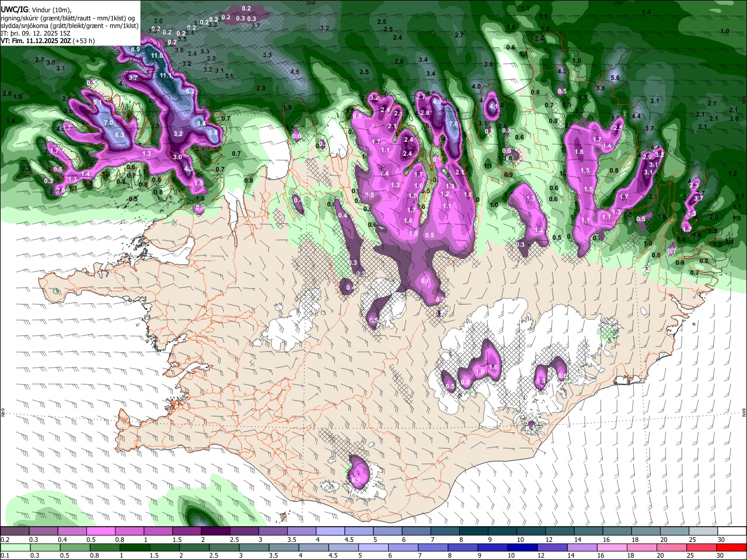The width and height of the screenshot is (747, 560).
Task: Click the 8.4 precipitation value on the map
Action: point(202,123)
